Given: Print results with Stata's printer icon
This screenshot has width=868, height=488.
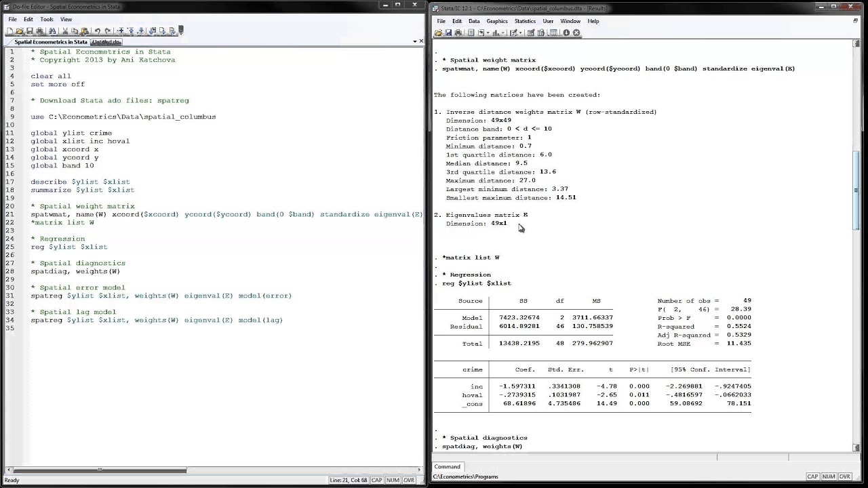Looking at the screenshot, I should point(458,33).
